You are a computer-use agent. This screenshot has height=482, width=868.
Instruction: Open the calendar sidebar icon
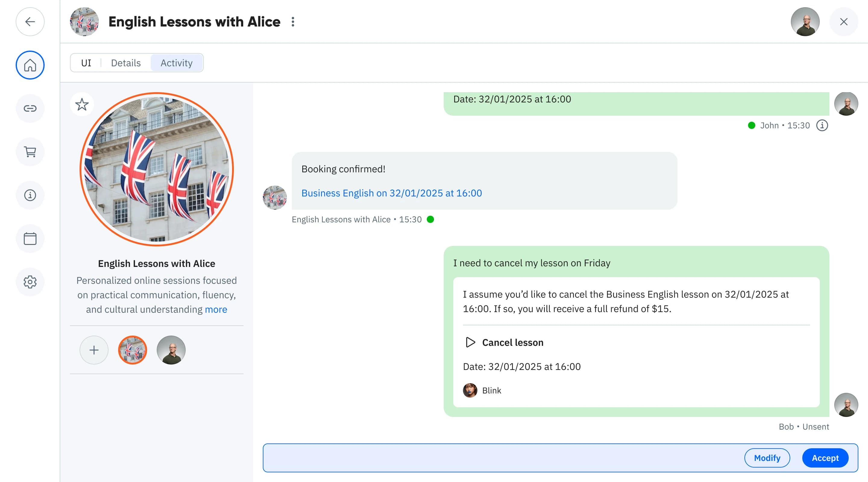tap(30, 239)
